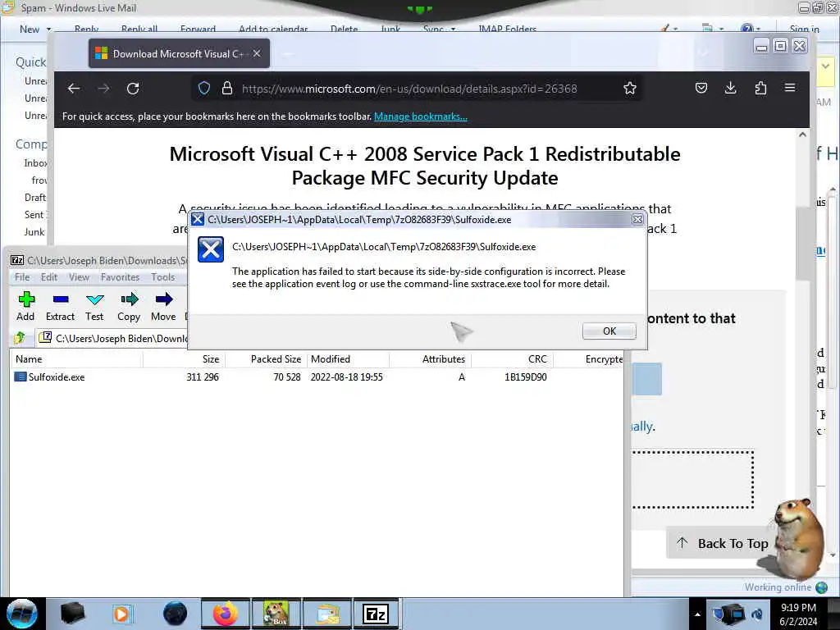Open Inbox folder in Windows Live Mail
Image resolution: width=840 pixels, height=630 pixels.
pos(35,163)
